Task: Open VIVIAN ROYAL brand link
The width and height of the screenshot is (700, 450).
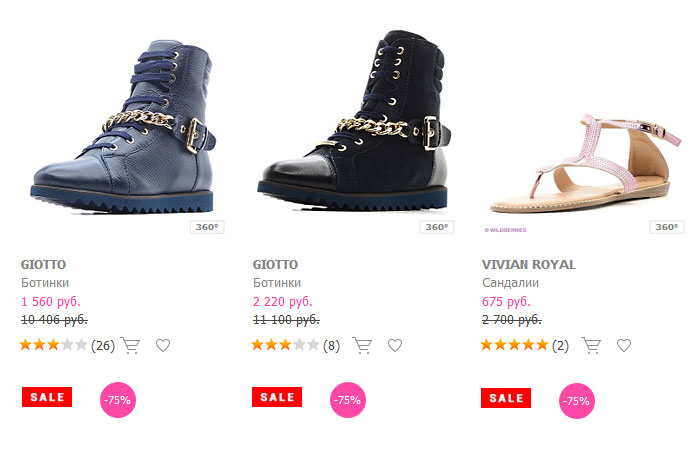Action: coord(528,265)
